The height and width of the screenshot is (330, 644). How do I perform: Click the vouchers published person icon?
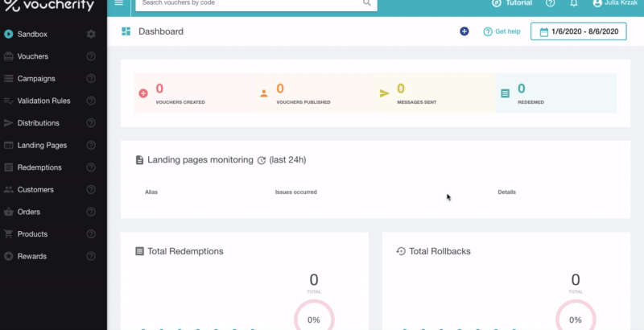point(264,93)
